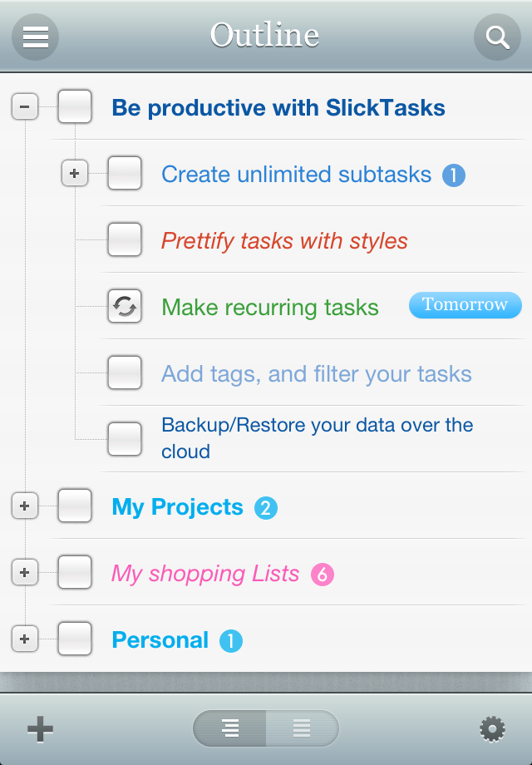Image resolution: width=532 pixels, height=765 pixels.
Task: Select the My shopping Lists title
Action: tap(205, 574)
